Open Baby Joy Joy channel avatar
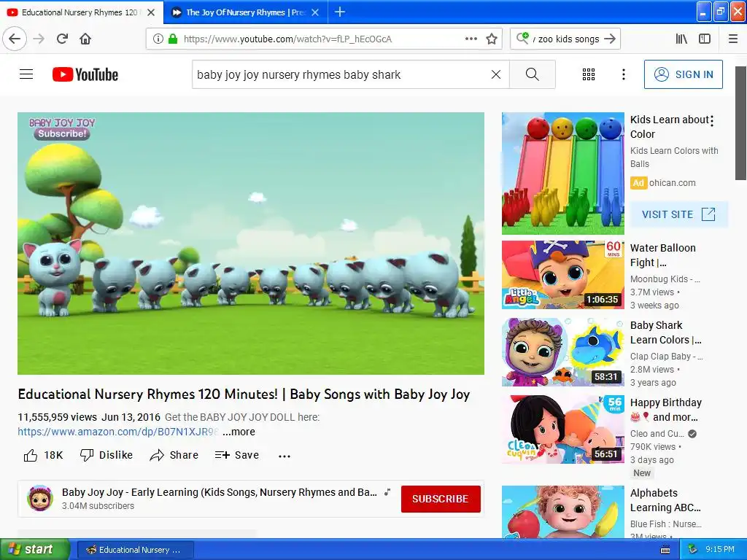The height and width of the screenshot is (560, 747). (x=40, y=498)
